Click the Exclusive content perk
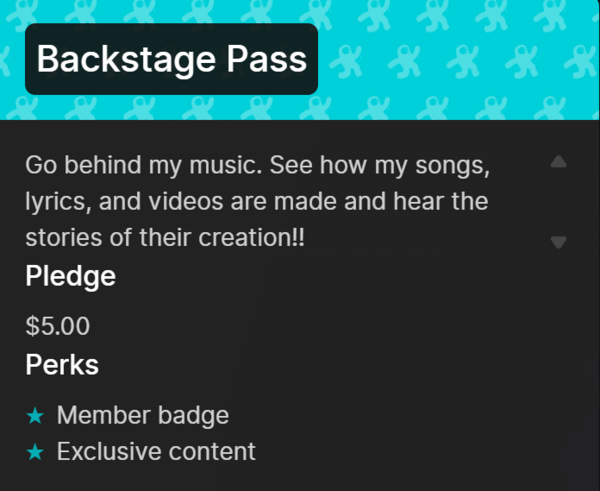The height and width of the screenshot is (491, 600). [156, 452]
